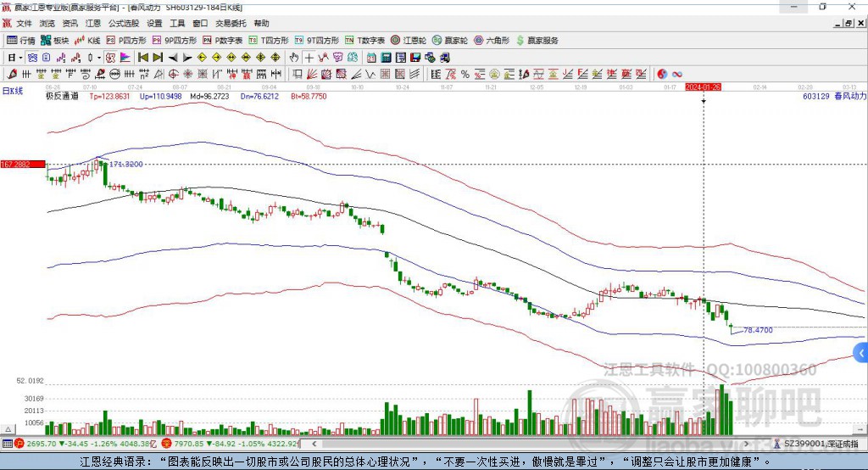Click the 603129 春风动力 stock label
The image size is (868, 470).
tap(834, 96)
